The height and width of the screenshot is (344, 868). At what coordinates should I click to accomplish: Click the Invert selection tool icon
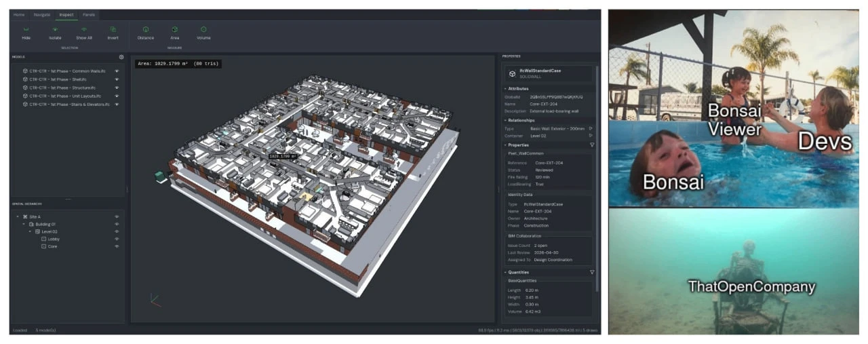pos(113,29)
